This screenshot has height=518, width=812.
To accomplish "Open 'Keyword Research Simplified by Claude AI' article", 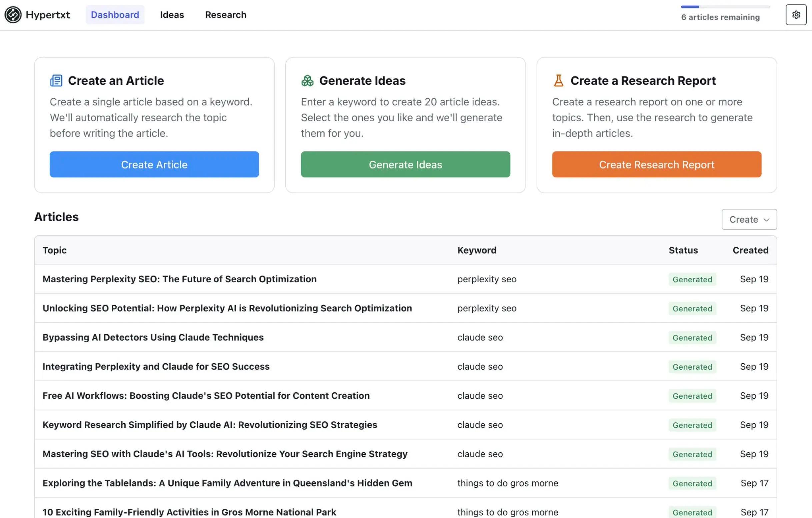I will tap(210, 425).
